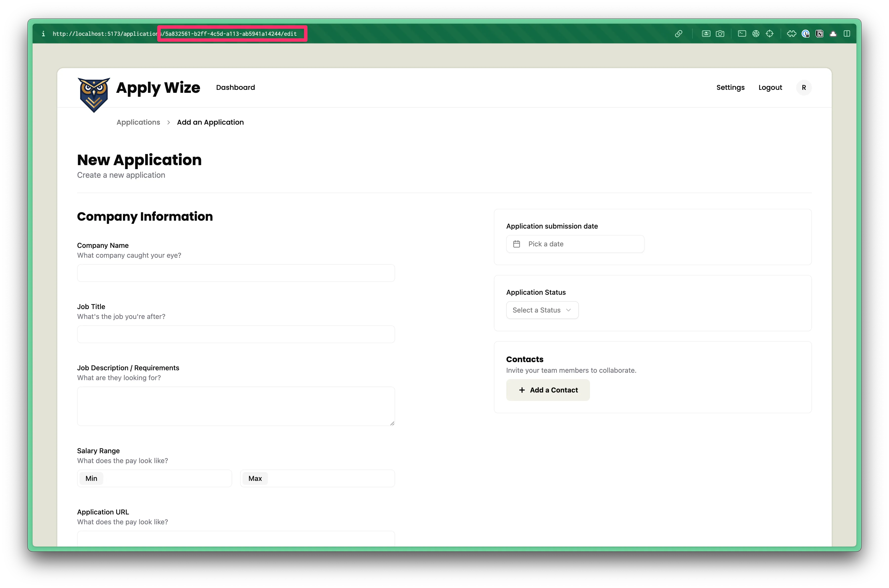Open the terminal console icon
889x588 pixels.
[742, 34]
